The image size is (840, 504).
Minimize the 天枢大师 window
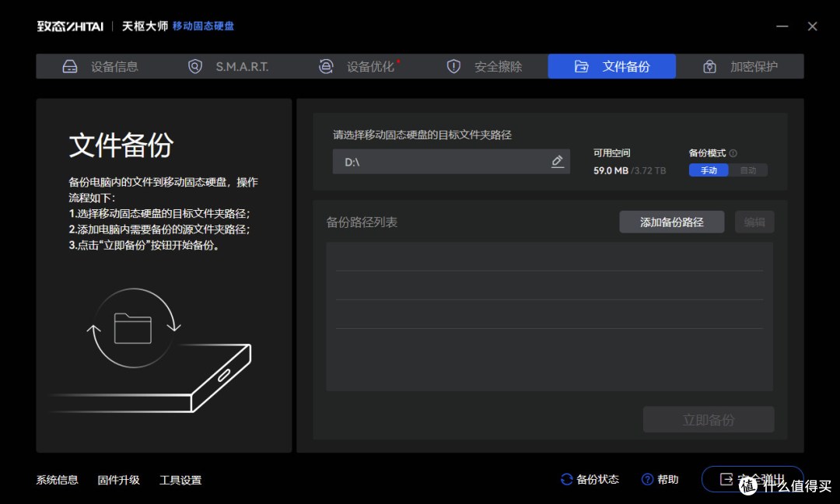[x=782, y=26]
